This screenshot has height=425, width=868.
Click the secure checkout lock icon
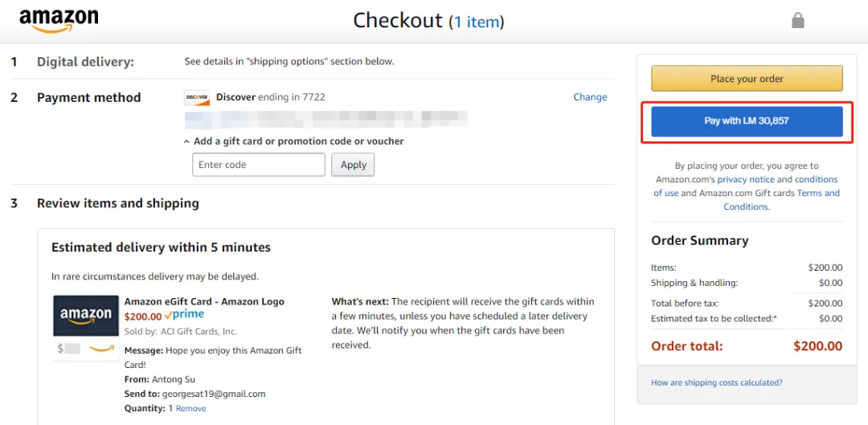(x=798, y=20)
